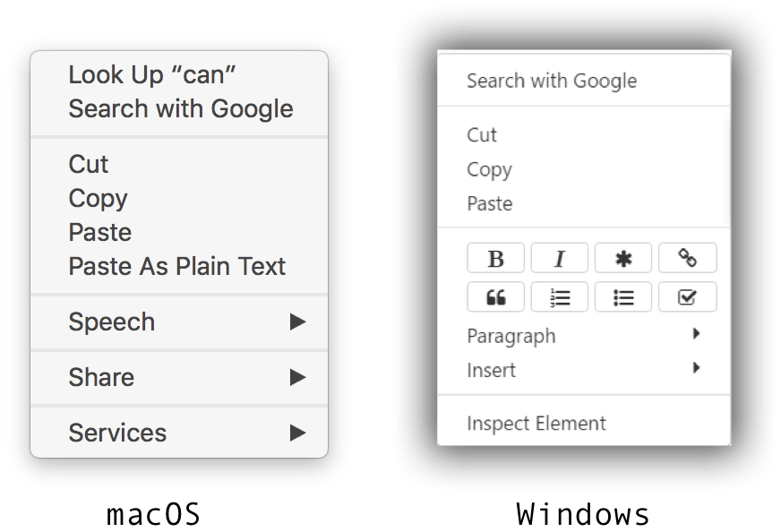This screenshot has width=781, height=532.
Task: Click the Bold formatting button
Action: tap(495, 259)
